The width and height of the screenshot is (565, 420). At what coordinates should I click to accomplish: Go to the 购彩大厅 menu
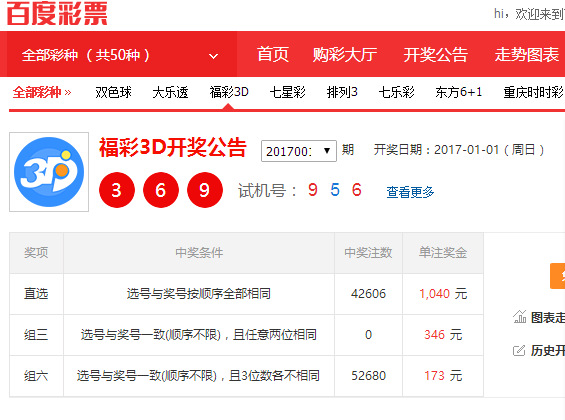(x=345, y=55)
